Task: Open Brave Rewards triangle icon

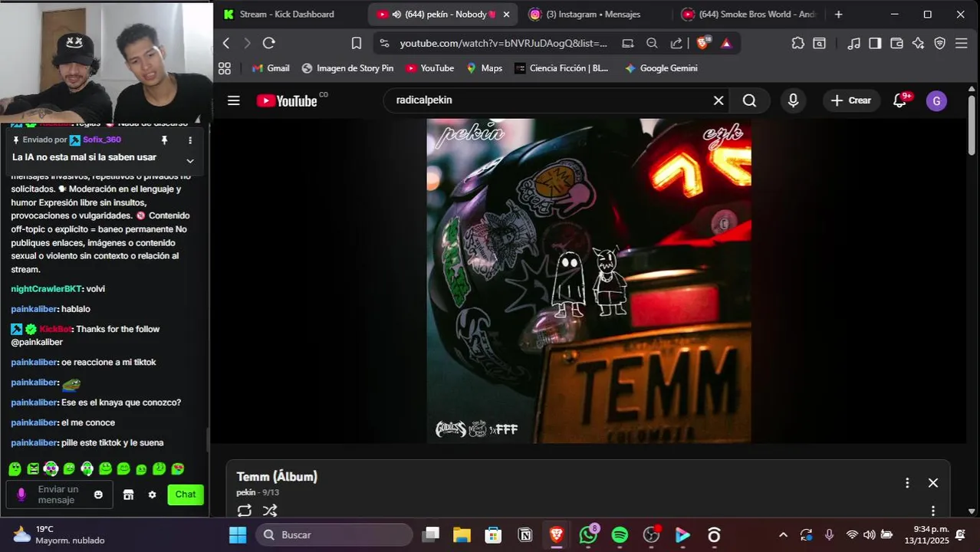Action: [726, 44]
